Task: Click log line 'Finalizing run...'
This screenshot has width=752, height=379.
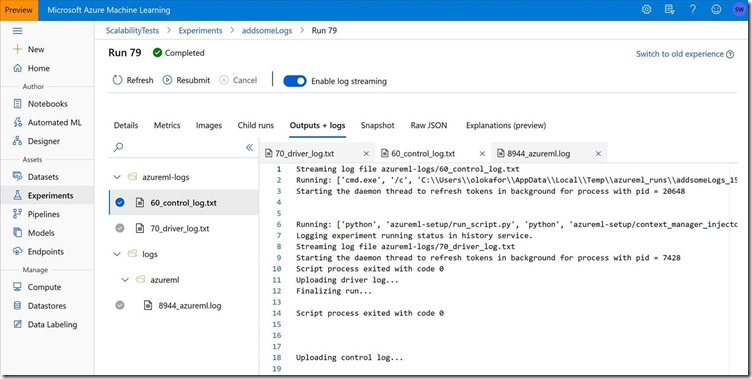Action: click(x=334, y=291)
